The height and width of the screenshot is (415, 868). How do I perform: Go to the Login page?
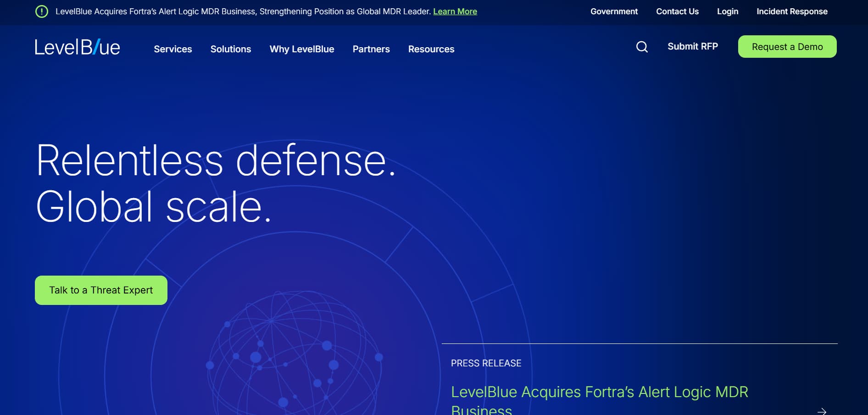click(x=728, y=11)
